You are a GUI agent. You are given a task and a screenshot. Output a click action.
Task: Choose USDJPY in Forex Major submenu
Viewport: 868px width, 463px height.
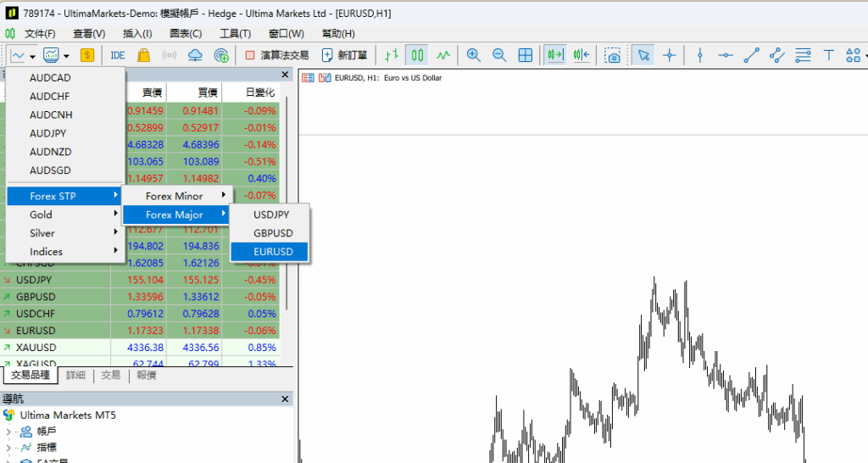[270, 215]
